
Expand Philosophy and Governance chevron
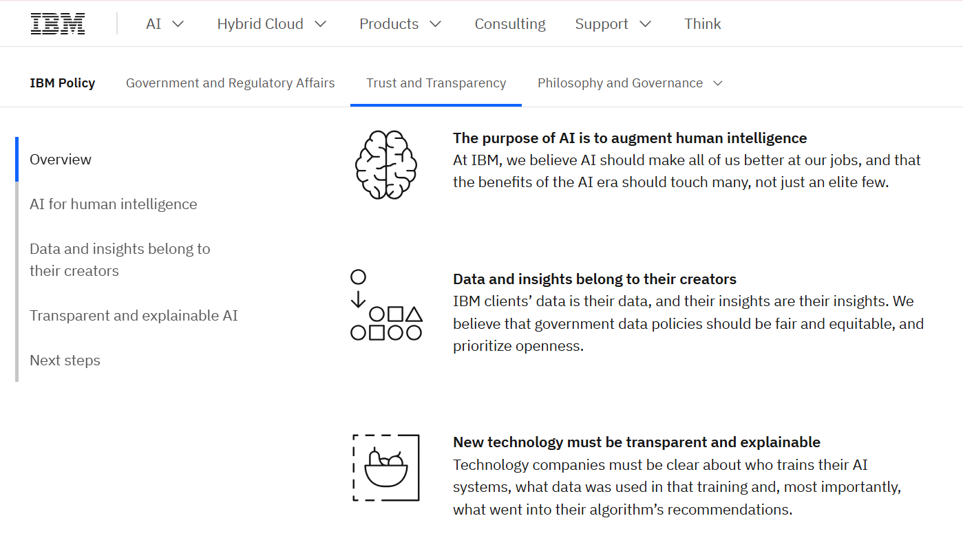[718, 83]
